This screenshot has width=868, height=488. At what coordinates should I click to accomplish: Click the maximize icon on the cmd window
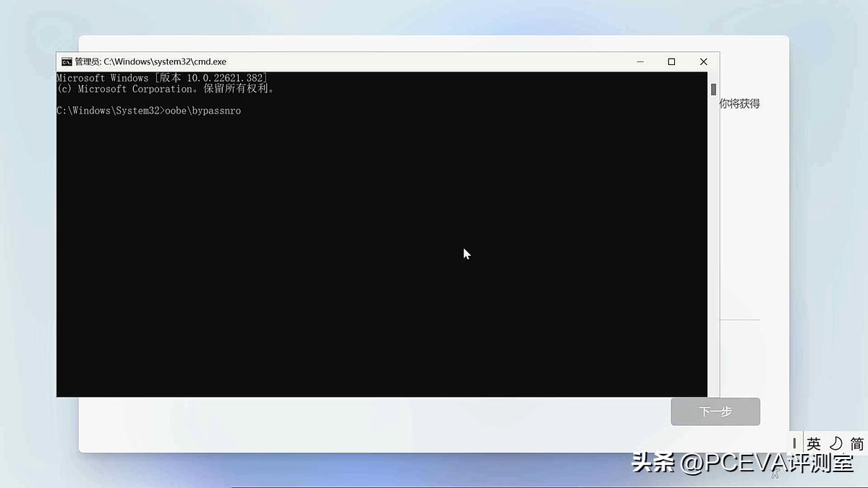[x=671, y=61]
